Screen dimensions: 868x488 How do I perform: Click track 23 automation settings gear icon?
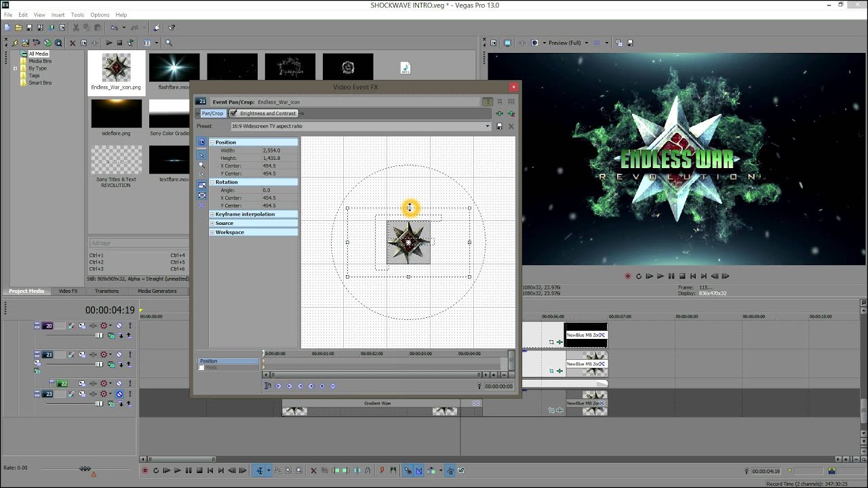104,394
